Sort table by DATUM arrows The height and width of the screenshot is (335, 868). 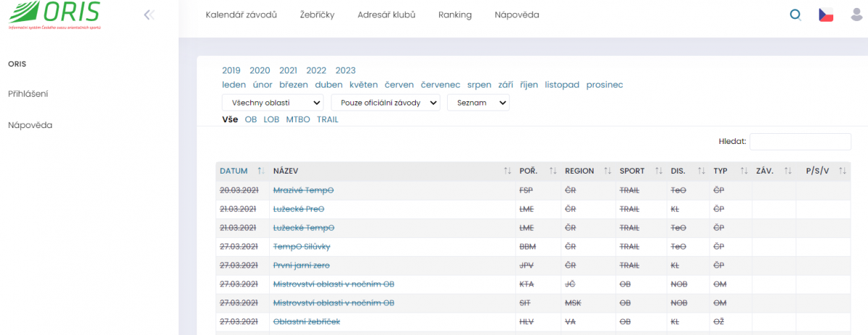(x=261, y=171)
